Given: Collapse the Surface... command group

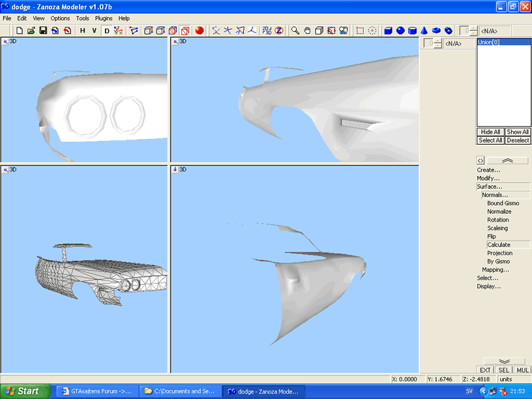Looking at the screenshot, I should click(503, 186).
